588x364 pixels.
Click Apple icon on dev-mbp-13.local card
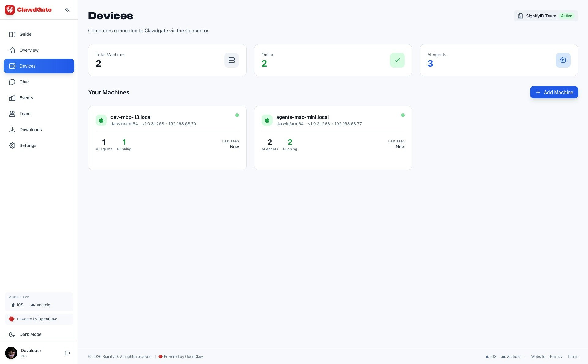click(x=101, y=120)
